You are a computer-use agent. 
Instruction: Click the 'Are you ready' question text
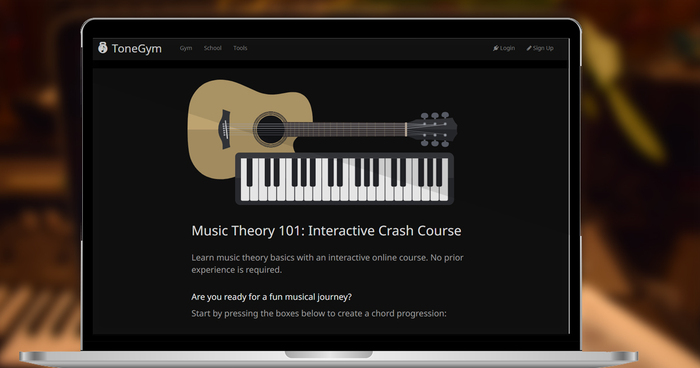[271, 297]
